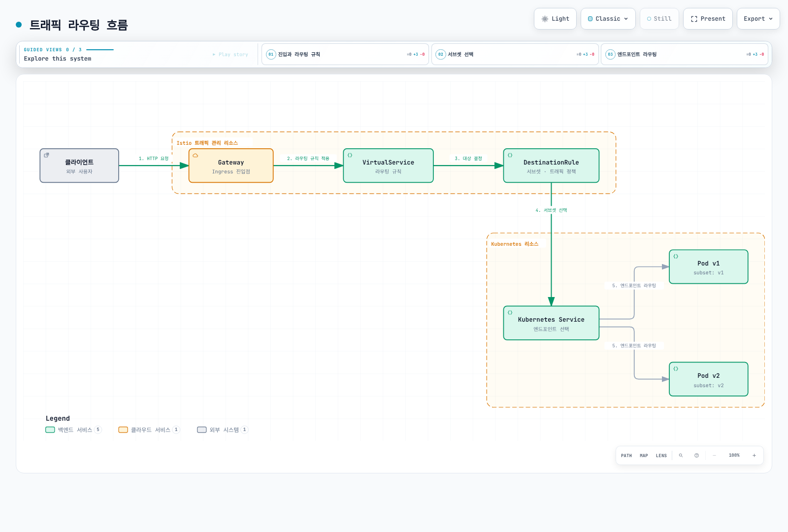This screenshot has width=788, height=532.
Task: Click the '2. 라우팅 규칙 적용' edge label
Action: 308,159
